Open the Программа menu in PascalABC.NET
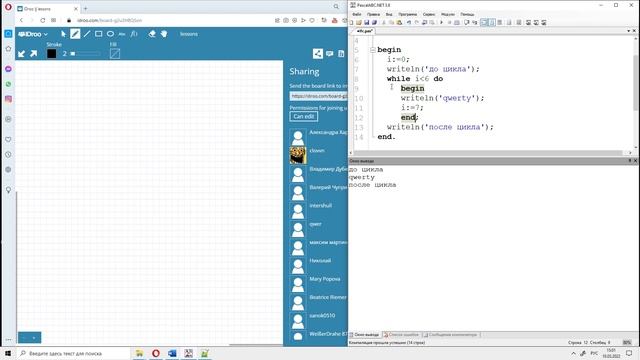 (408, 14)
